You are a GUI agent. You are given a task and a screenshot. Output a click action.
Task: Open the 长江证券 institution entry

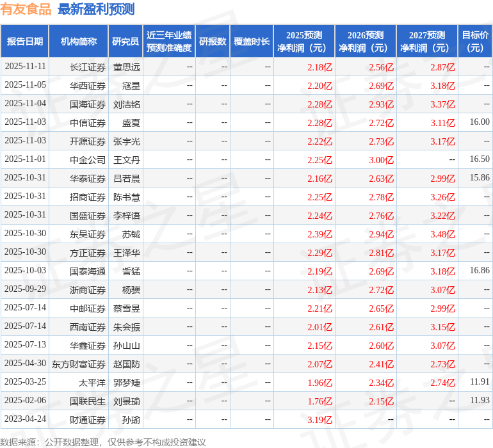click(88, 67)
